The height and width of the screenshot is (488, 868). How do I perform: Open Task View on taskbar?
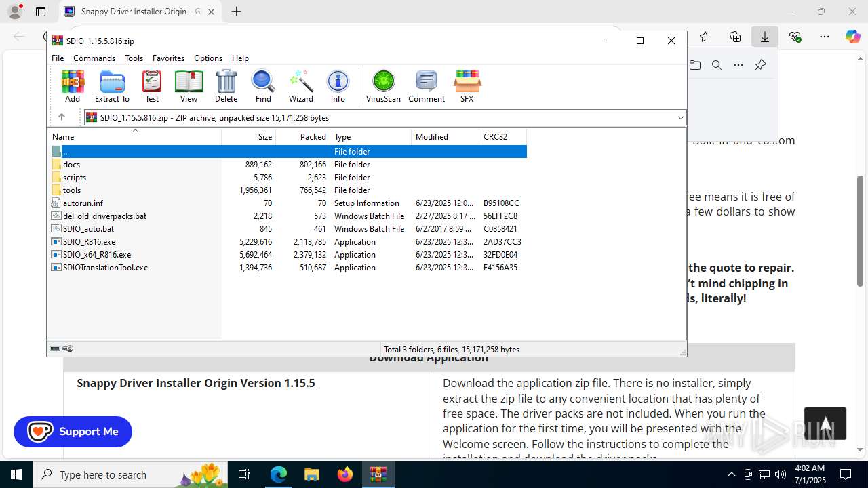pyautogui.click(x=245, y=474)
